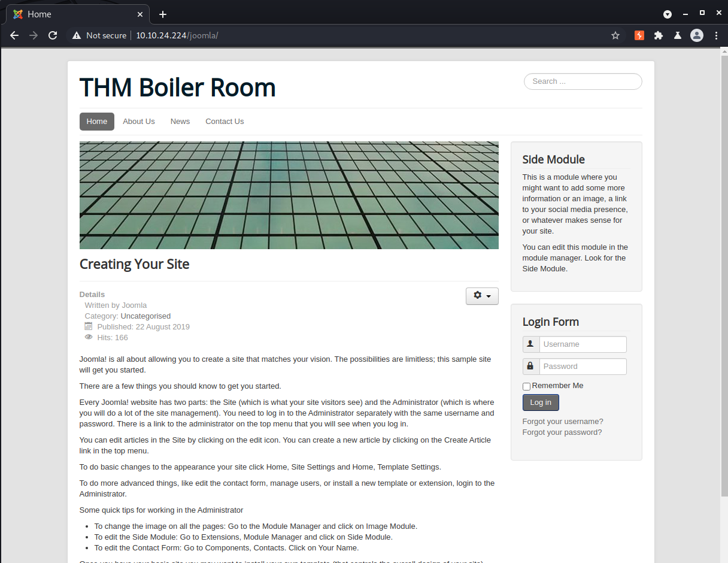The width and height of the screenshot is (728, 563).
Task: Click the Creating Your Site article heading
Action: (x=135, y=264)
